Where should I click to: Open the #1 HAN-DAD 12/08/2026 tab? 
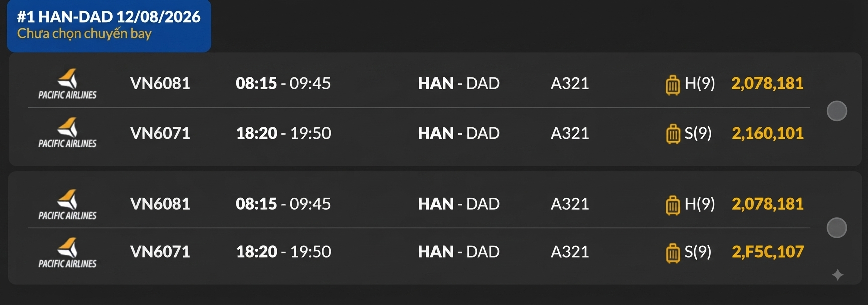pyautogui.click(x=109, y=26)
